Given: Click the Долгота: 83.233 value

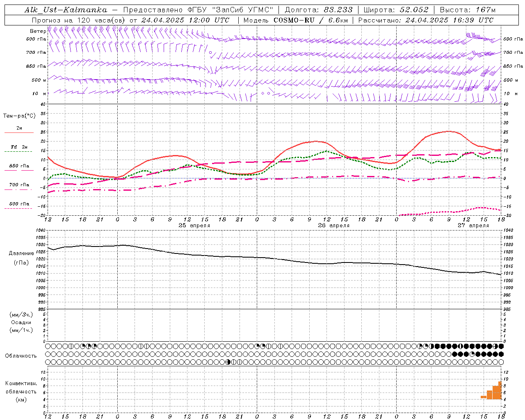Looking at the screenshot, I should pyautogui.click(x=318, y=10).
